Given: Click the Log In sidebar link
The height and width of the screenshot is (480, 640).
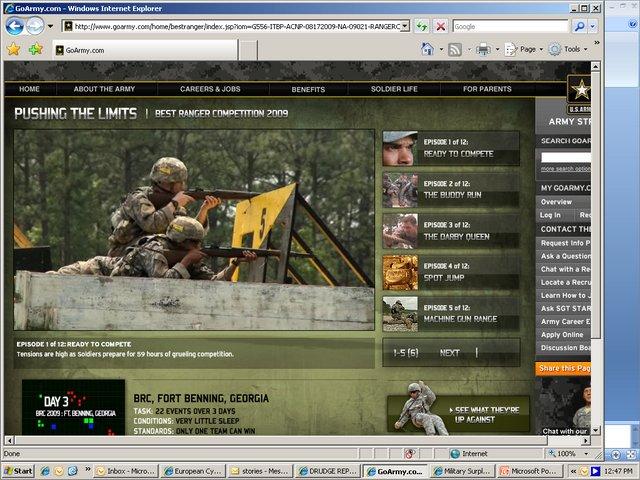Looking at the screenshot, I should [550, 215].
